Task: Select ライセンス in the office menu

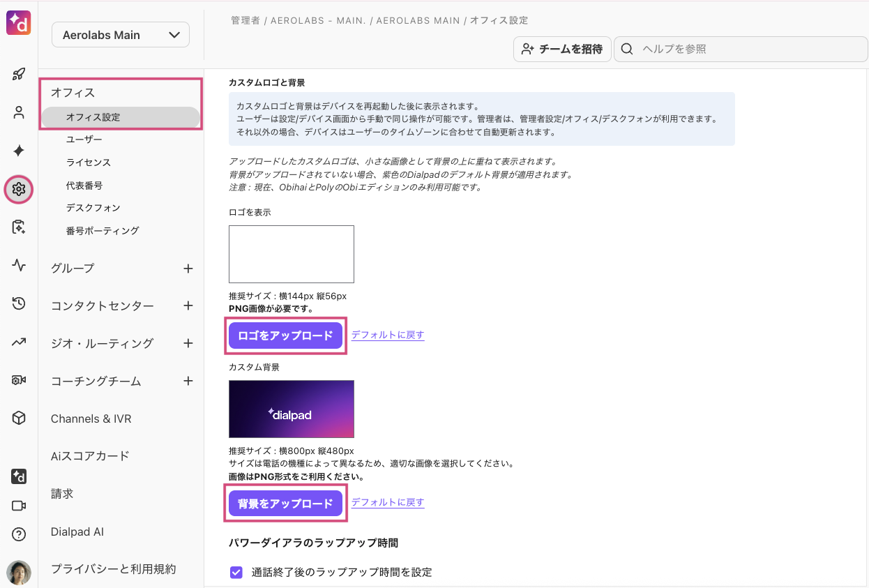Action: pos(89,163)
